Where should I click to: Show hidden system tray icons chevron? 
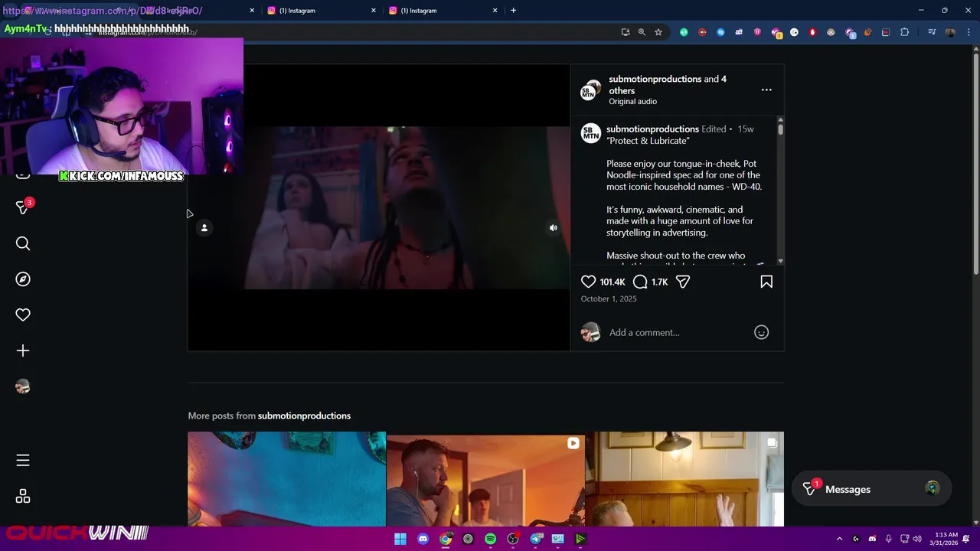click(x=839, y=539)
